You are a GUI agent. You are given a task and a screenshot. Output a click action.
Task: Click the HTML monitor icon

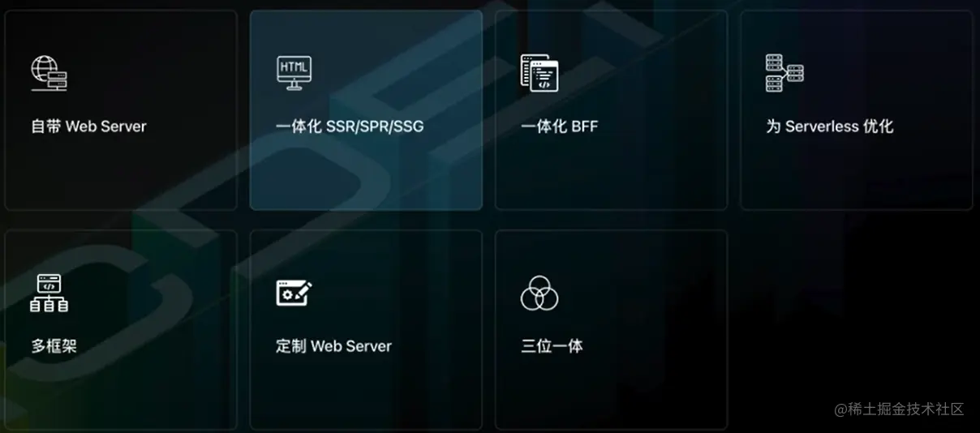(294, 73)
